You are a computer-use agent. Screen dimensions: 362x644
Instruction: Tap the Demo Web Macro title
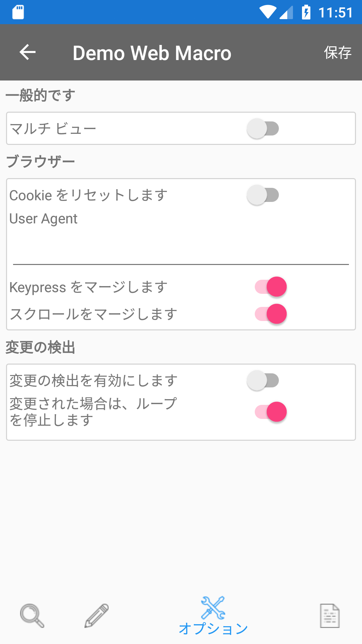152,53
